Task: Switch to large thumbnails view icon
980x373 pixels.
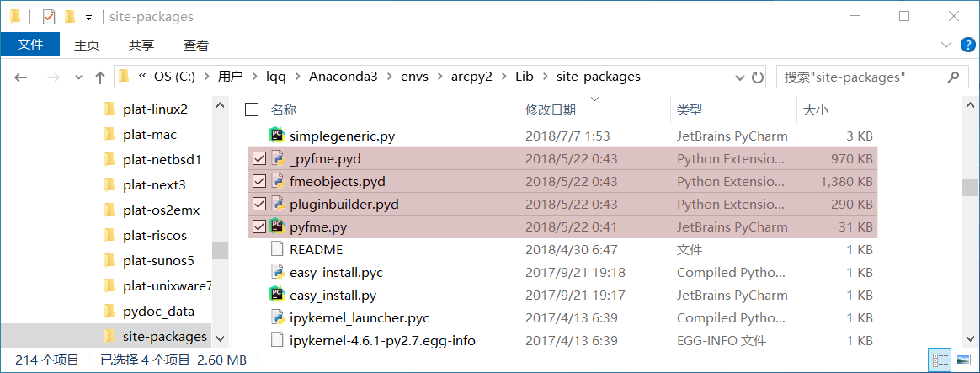Action: 960,360
